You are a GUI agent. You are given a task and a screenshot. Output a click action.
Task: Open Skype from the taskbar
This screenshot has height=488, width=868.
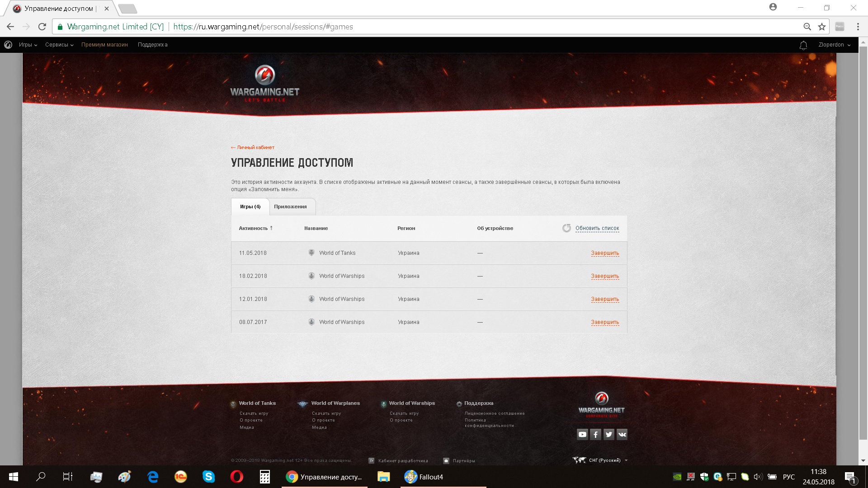click(208, 477)
